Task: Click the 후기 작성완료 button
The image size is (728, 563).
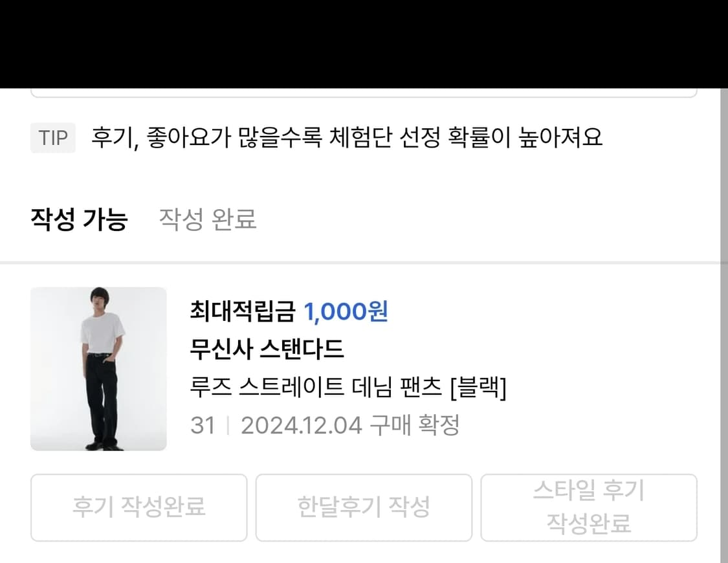Action: (x=139, y=507)
